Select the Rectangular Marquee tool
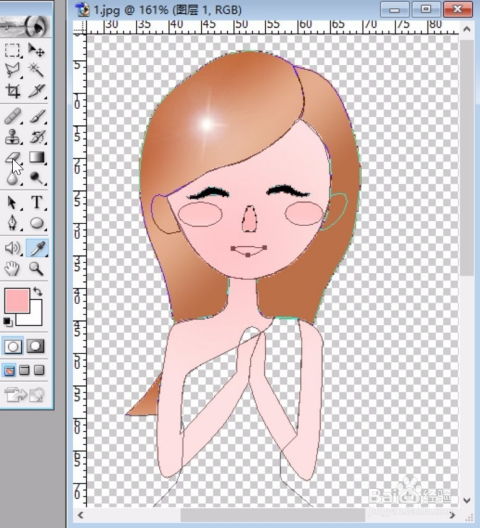The height and width of the screenshot is (528, 480). click(x=12, y=51)
